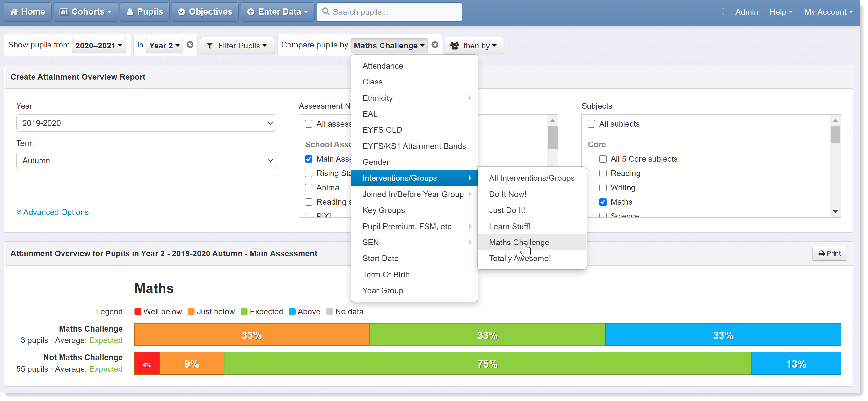This screenshot has width=868, height=401.
Task: Choose All Interventions/Groups option
Action: 532,178
